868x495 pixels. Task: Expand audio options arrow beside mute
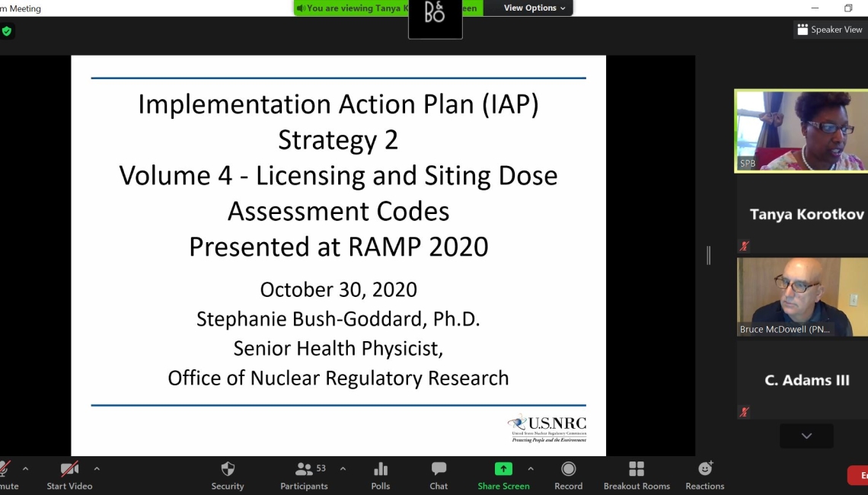pos(26,468)
